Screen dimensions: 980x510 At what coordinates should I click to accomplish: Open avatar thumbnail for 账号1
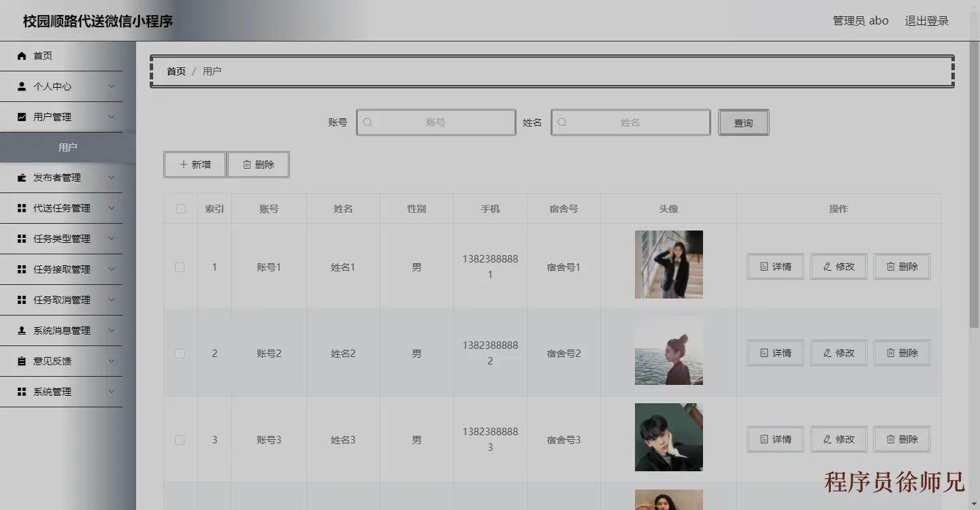(x=669, y=265)
